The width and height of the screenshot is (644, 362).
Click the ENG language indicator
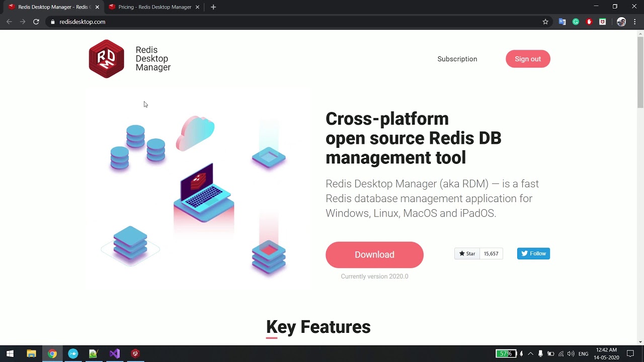pos(584,354)
